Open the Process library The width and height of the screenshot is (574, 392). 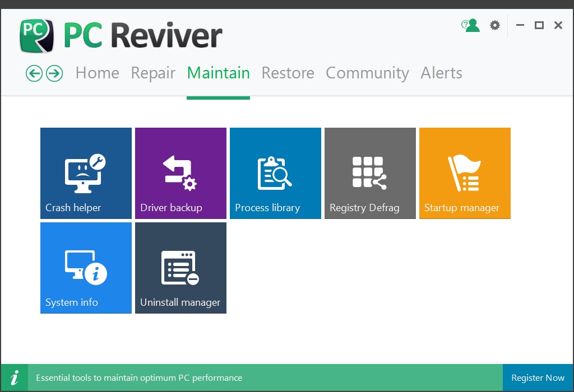coord(275,172)
